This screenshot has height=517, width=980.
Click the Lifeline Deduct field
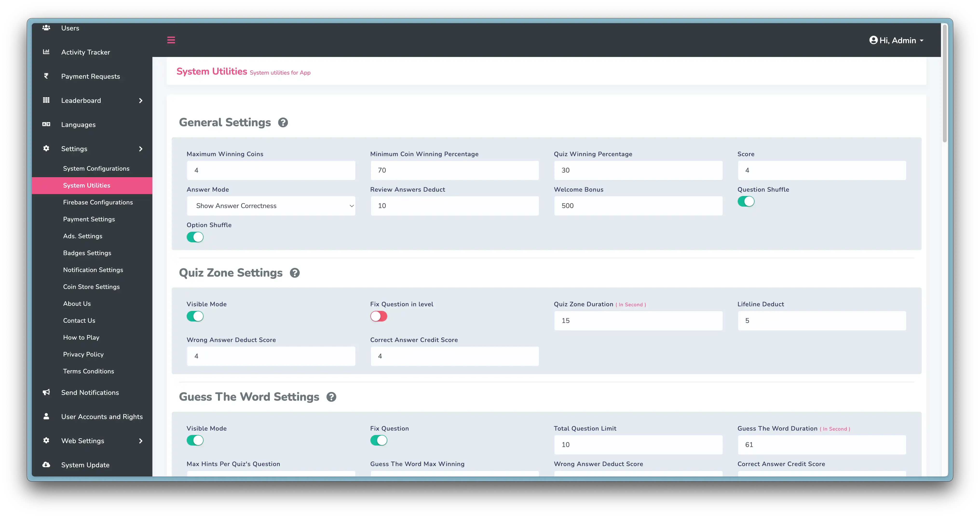pyautogui.click(x=822, y=321)
